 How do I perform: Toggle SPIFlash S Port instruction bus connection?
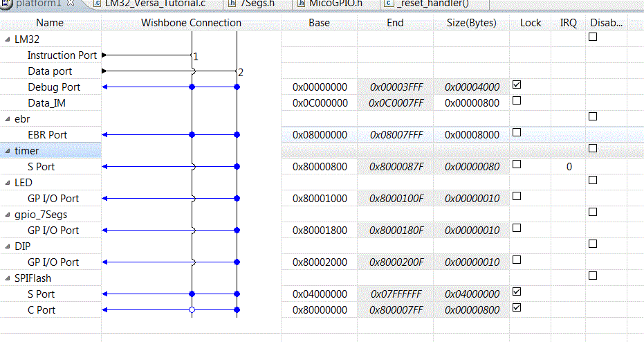[192, 294]
